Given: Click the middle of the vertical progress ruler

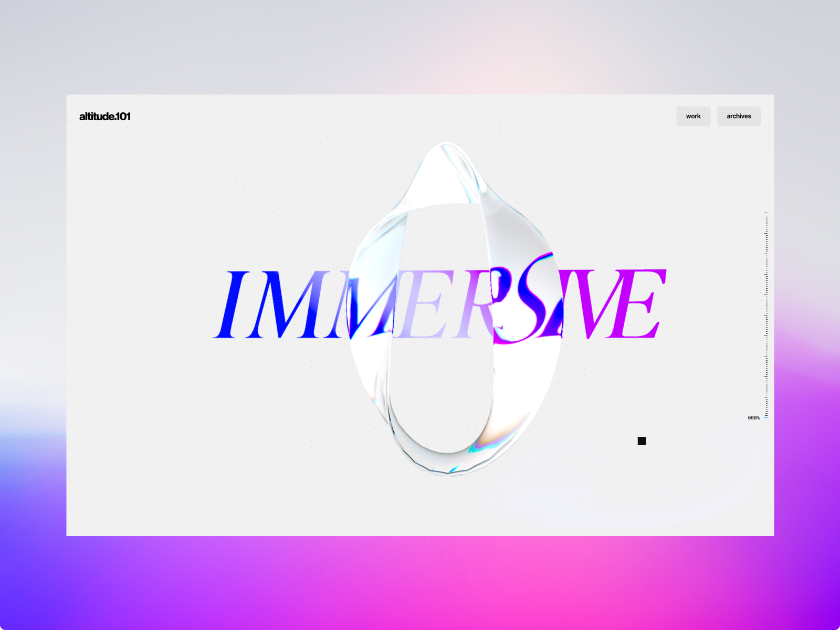Looking at the screenshot, I should pos(766,315).
